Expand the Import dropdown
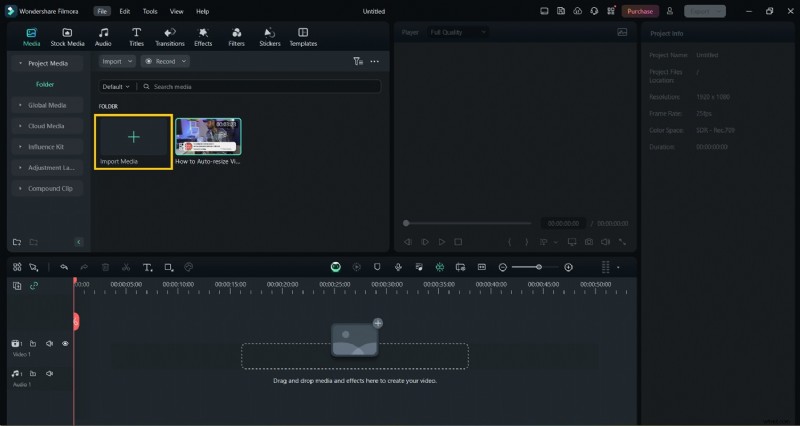 click(117, 61)
